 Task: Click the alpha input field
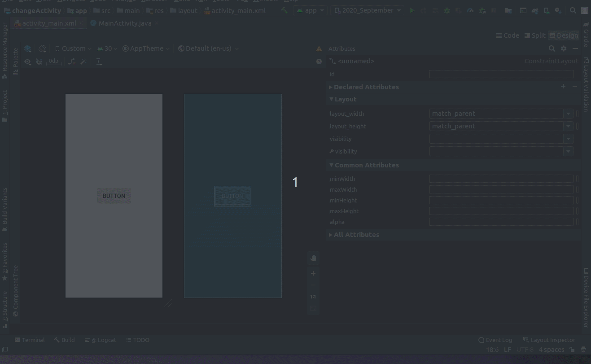coord(501,222)
